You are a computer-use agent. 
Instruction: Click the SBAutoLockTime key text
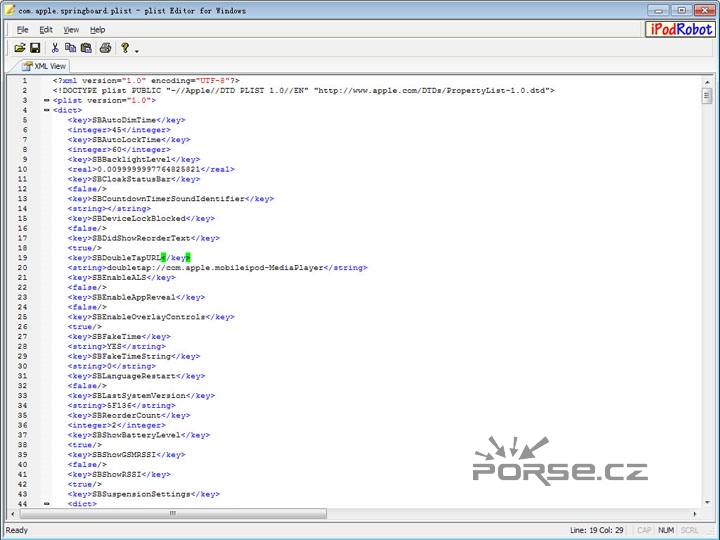point(126,140)
